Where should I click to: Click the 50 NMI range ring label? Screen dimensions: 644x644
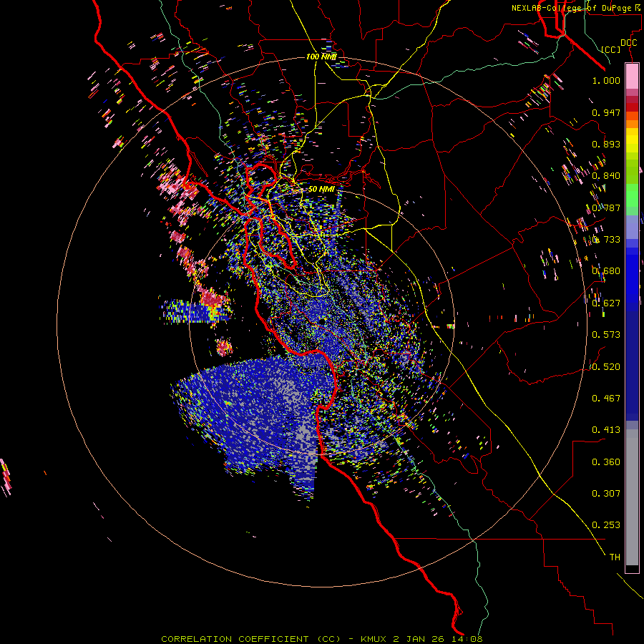(321, 189)
